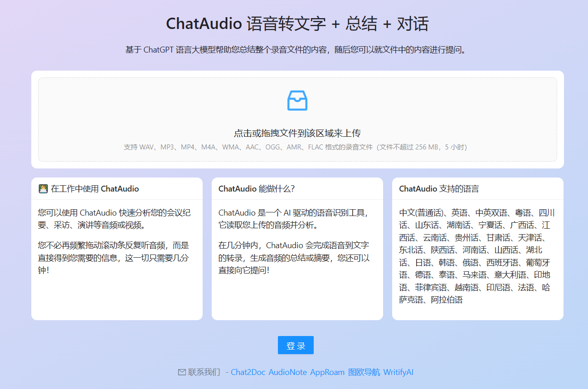Click the supported audio formats description text
The width and height of the screenshot is (588, 389).
[x=296, y=147]
